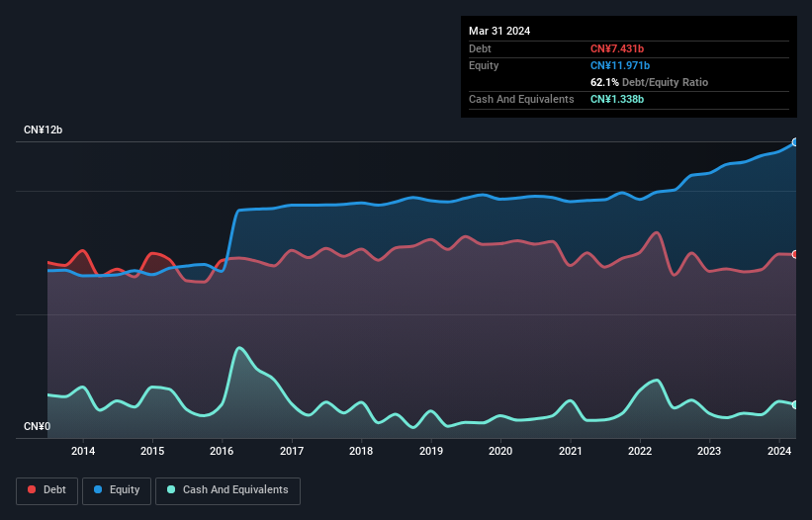Toggle the Equity legend button
Screen dimensions: 812x520
(x=117, y=490)
